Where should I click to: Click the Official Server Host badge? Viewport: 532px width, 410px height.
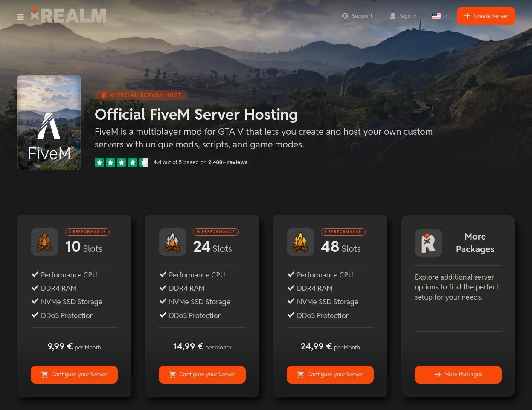141,95
